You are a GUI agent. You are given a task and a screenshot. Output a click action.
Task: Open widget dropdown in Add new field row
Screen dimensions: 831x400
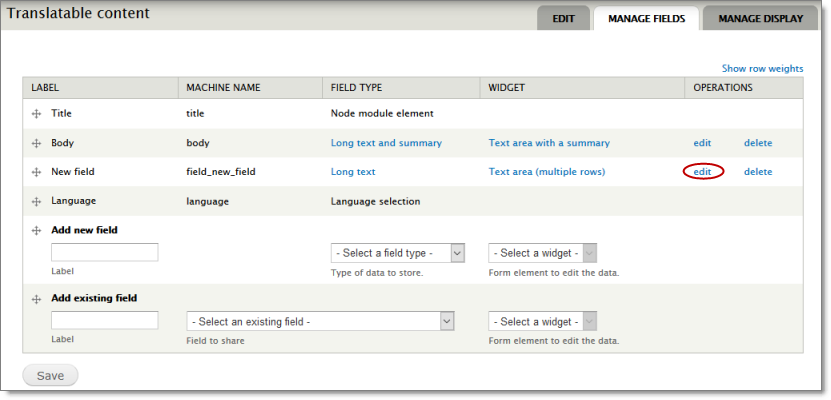tap(542, 253)
